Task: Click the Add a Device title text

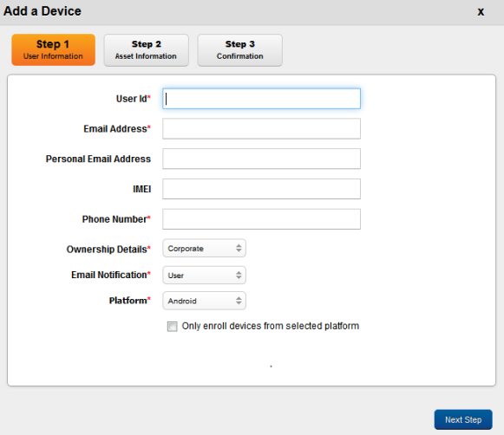Action: point(43,11)
